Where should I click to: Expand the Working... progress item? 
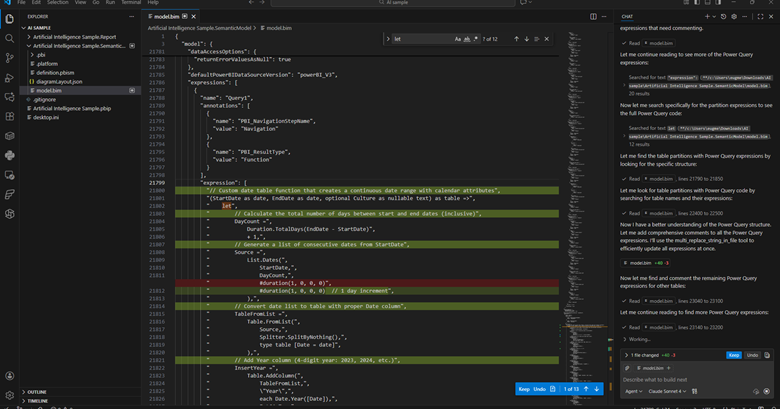point(637,339)
